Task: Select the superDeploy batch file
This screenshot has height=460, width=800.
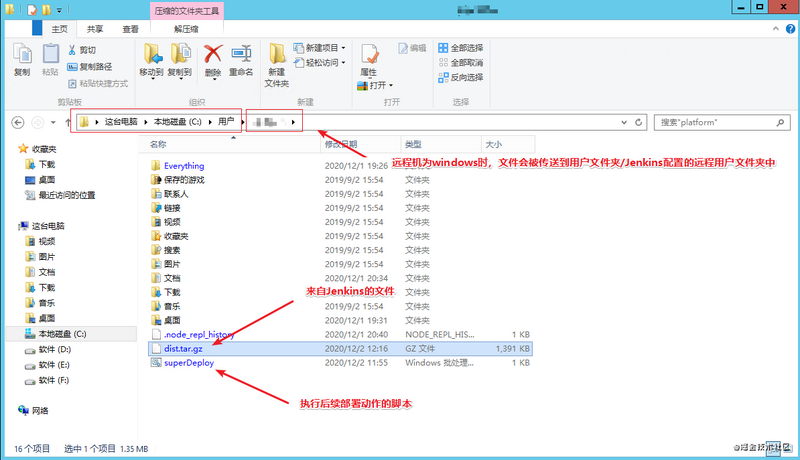Action: (x=183, y=363)
